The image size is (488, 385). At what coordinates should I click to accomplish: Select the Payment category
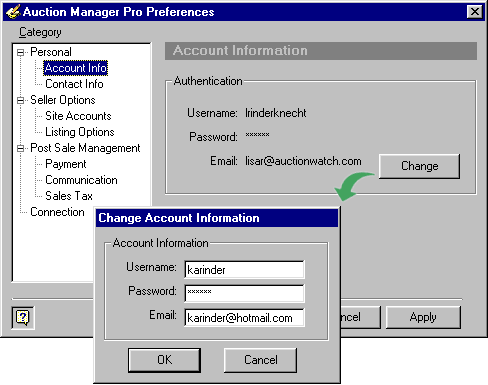[66, 164]
